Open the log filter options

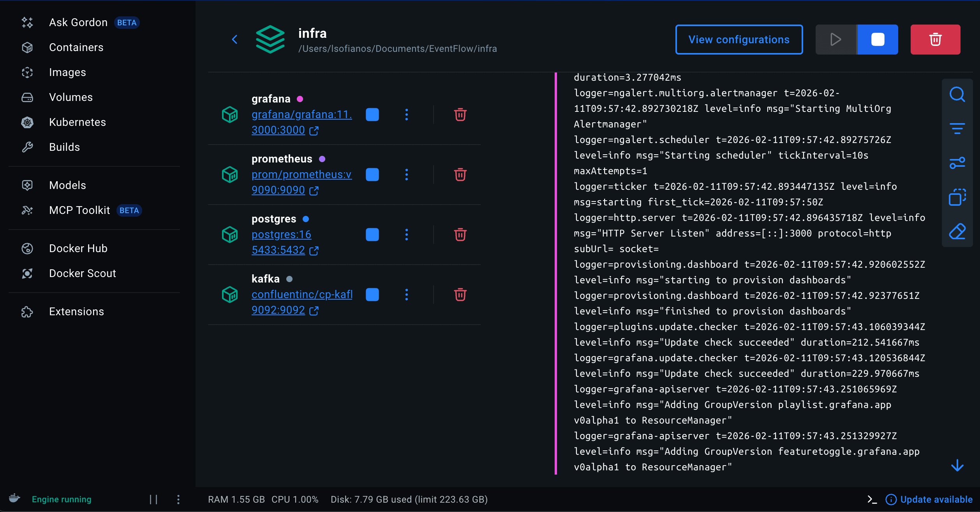957,129
